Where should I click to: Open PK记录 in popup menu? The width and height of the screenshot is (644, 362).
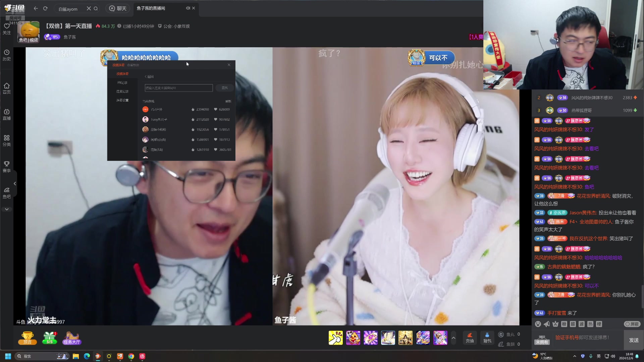coord(122,82)
